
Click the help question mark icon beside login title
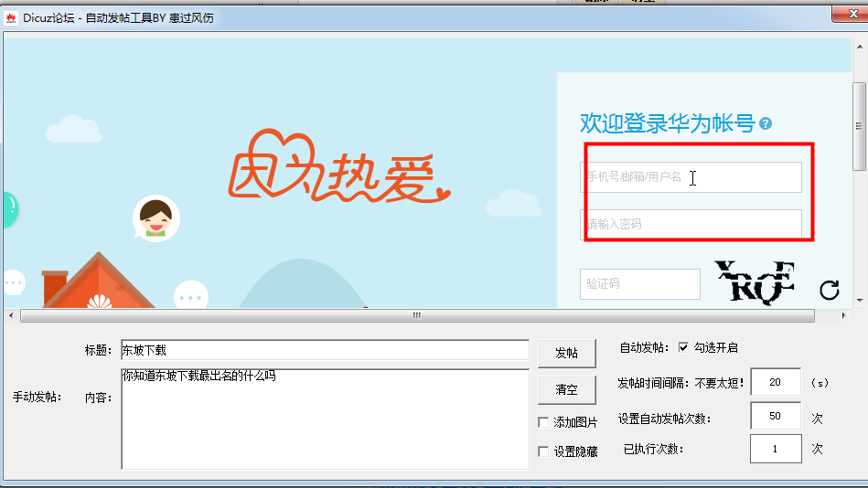click(766, 124)
